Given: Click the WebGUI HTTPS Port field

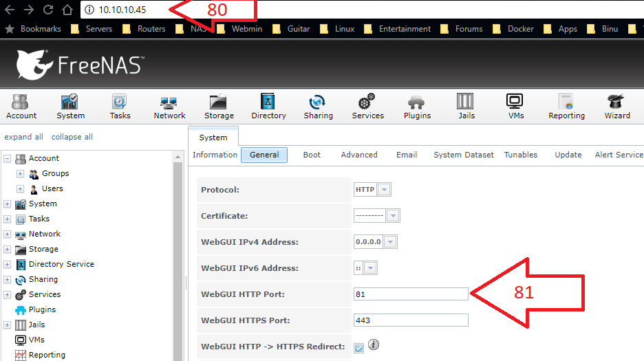Looking at the screenshot, I should [x=411, y=320].
